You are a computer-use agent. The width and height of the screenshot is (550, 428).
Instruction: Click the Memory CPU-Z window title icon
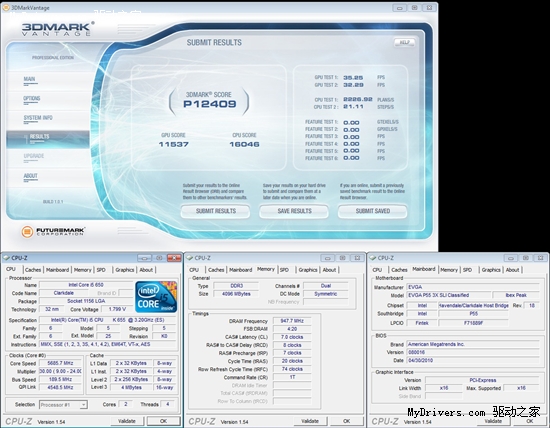(x=190, y=258)
